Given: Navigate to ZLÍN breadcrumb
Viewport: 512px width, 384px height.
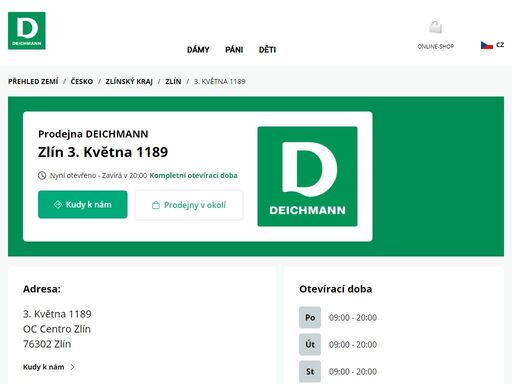Looking at the screenshot, I should [173, 81].
